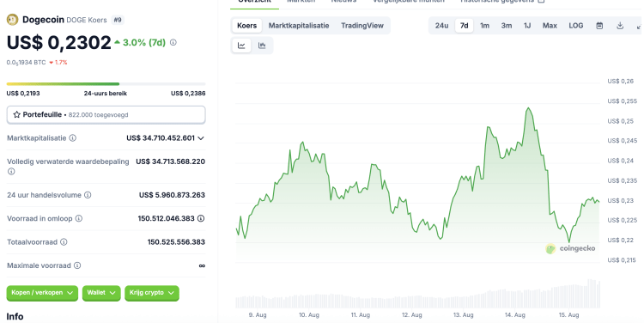Click the price line near 14. Aug peak
Screen dimensions: 644x323
tap(528, 108)
